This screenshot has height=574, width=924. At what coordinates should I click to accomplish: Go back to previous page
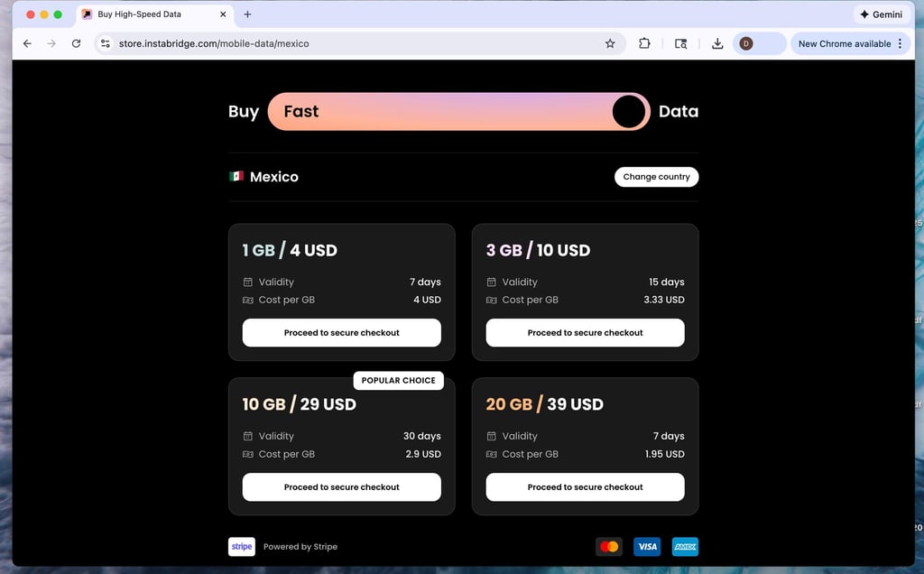coord(27,43)
